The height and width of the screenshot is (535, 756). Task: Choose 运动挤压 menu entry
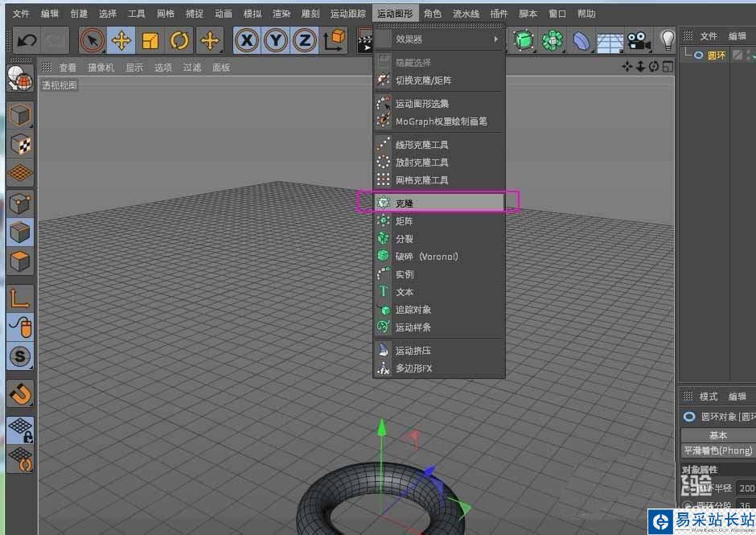tap(439, 350)
